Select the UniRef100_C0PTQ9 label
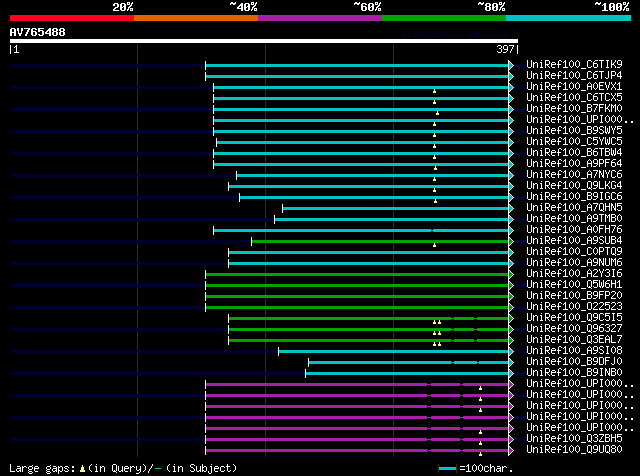Image resolution: width=640 pixels, height=476 pixels. coord(574,251)
